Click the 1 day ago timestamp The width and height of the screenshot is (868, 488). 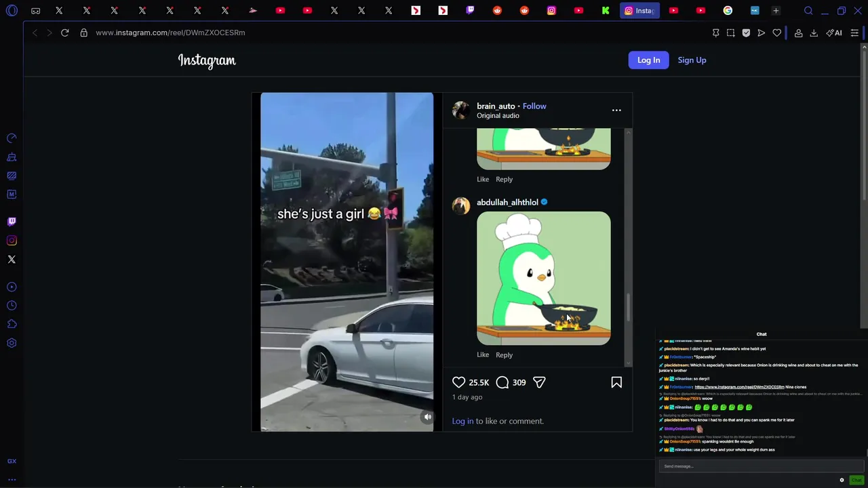click(x=467, y=397)
